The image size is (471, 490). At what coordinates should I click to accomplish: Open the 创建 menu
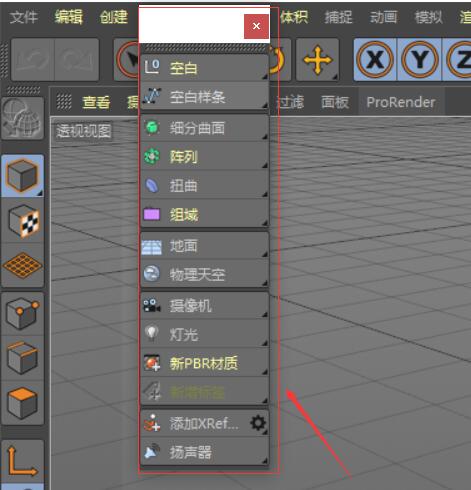click(114, 17)
